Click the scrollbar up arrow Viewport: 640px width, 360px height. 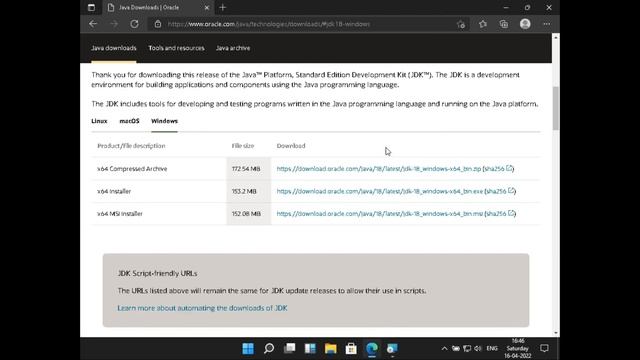pos(556,38)
